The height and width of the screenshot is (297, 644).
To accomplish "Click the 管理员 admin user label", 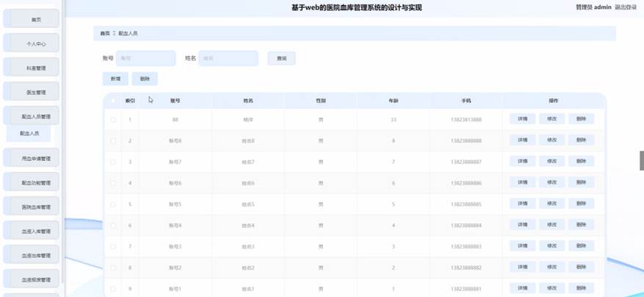I will point(593,7).
